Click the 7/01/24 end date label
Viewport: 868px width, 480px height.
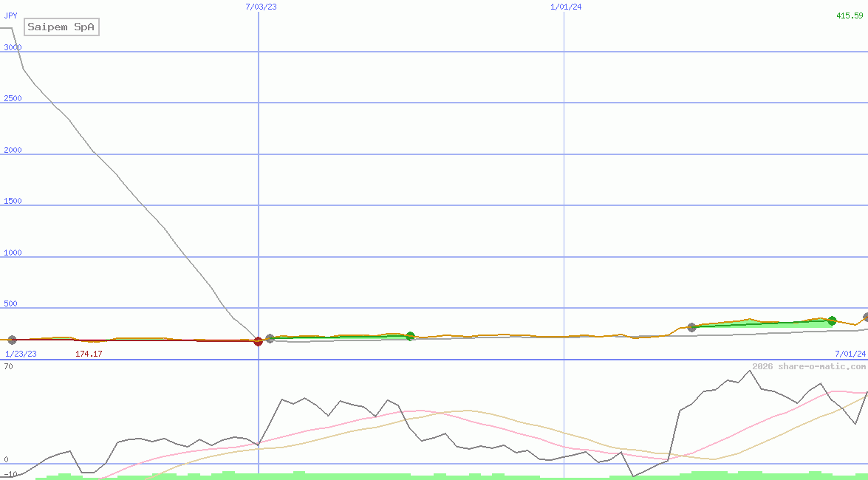click(x=850, y=354)
